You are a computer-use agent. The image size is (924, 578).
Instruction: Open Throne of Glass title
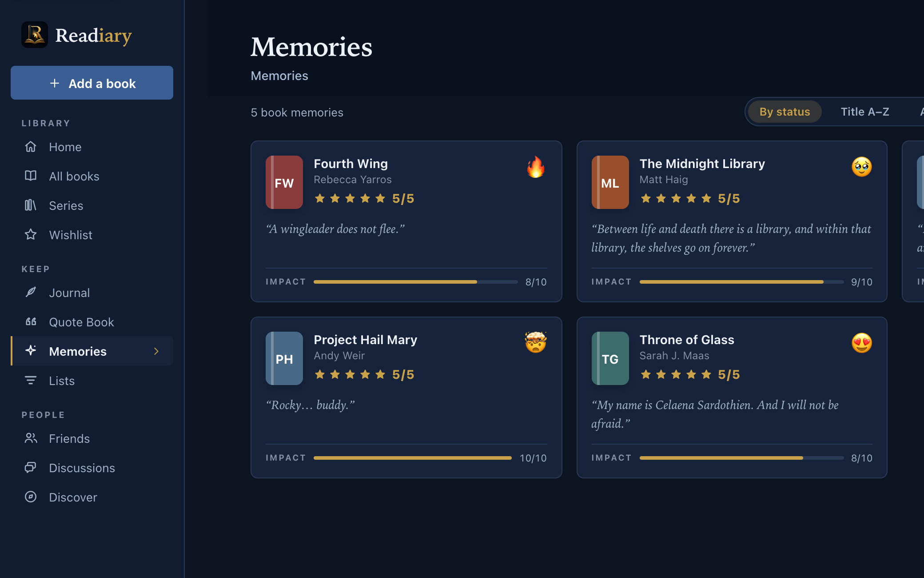(x=687, y=340)
